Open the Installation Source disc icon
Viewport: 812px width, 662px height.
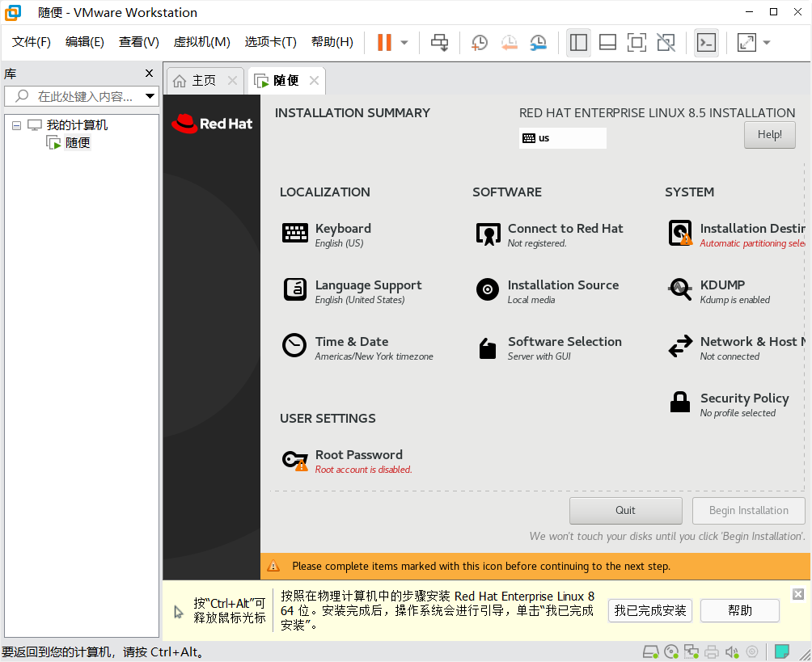click(x=488, y=289)
